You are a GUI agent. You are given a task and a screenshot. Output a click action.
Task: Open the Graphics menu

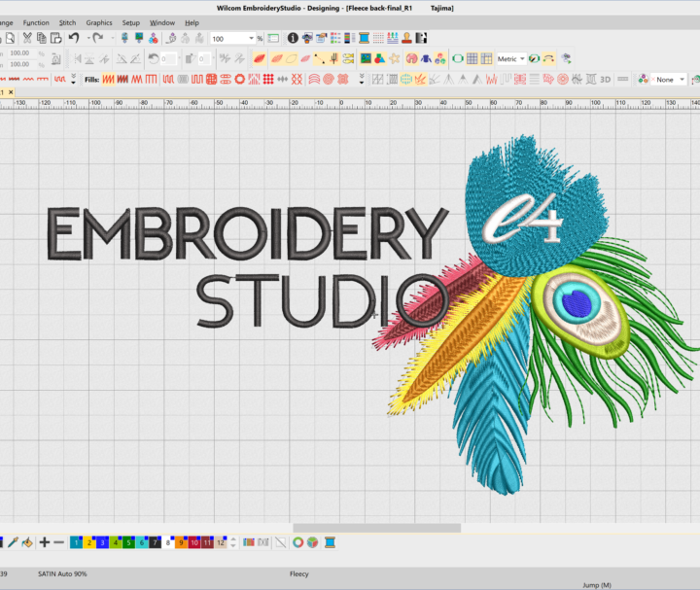pyautogui.click(x=99, y=22)
